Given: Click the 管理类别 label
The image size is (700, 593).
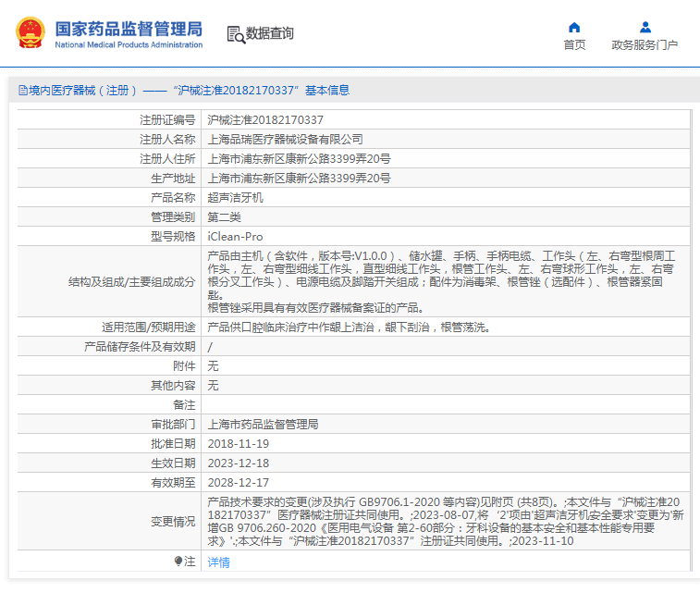Looking at the screenshot, I should (x=173, y=217).
